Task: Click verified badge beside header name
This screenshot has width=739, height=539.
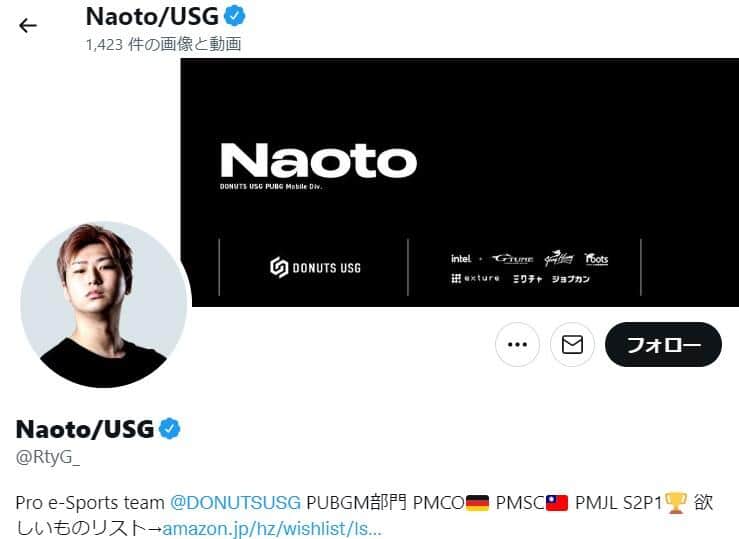Action: pos(234,16)
